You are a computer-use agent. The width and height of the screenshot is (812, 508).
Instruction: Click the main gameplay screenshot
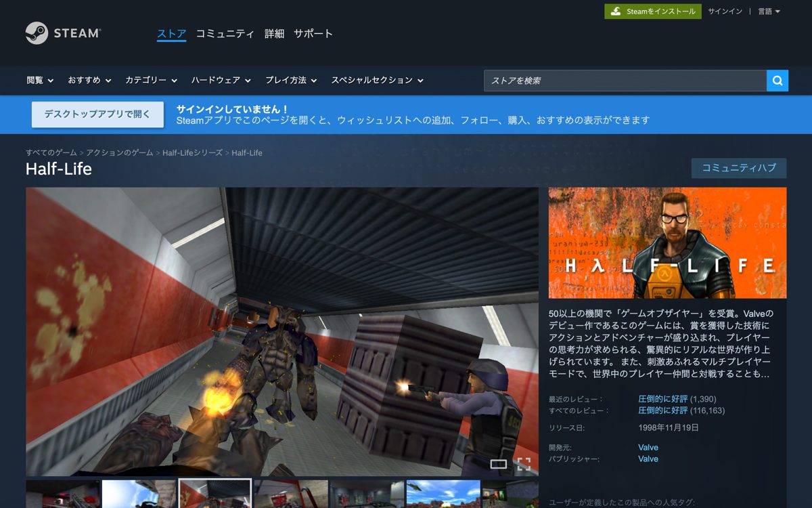coord(282,332)
